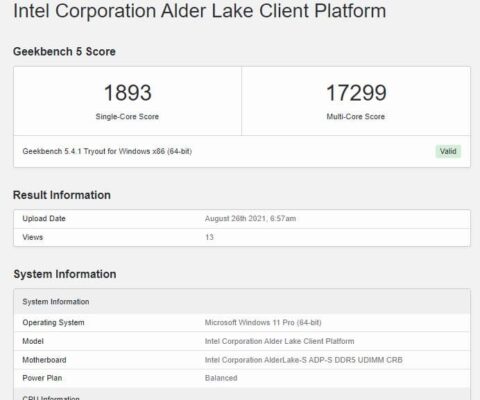Select the Model value Alder Lake Client Platform
The height and width of the screenshot is (400, 480).
pos(279,341)
